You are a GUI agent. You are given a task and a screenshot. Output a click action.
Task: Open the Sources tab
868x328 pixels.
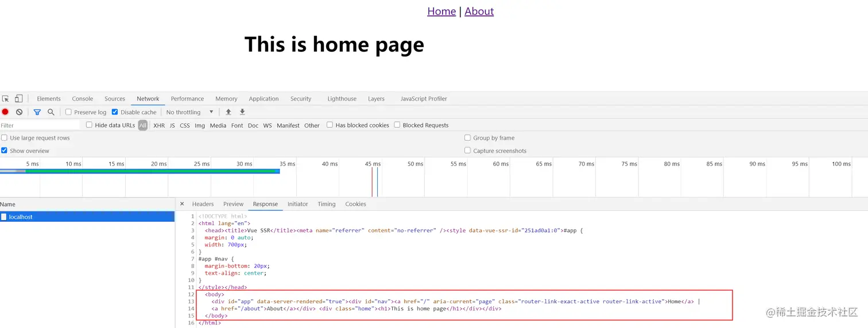[x=115, y=99]
